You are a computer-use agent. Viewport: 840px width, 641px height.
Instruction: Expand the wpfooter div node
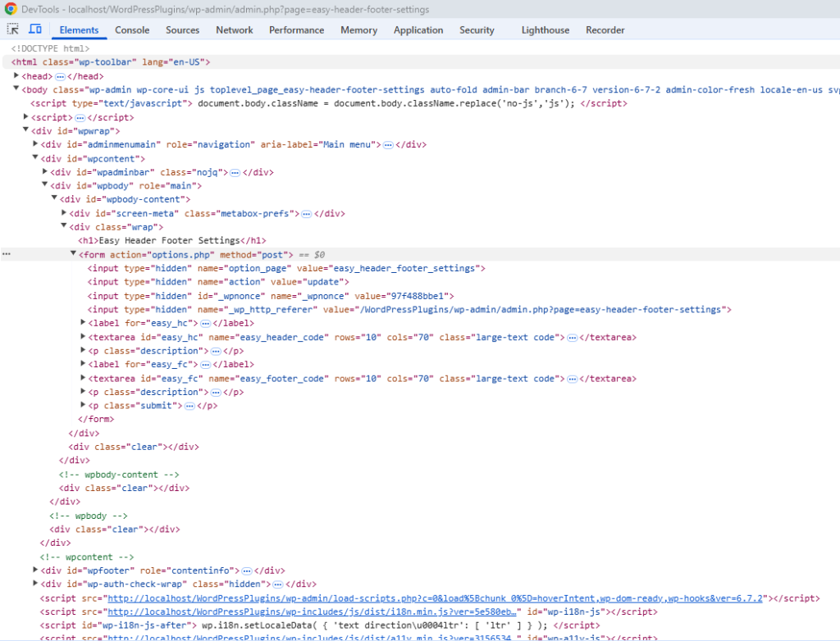pyautogui.click(x=35, y=571)
